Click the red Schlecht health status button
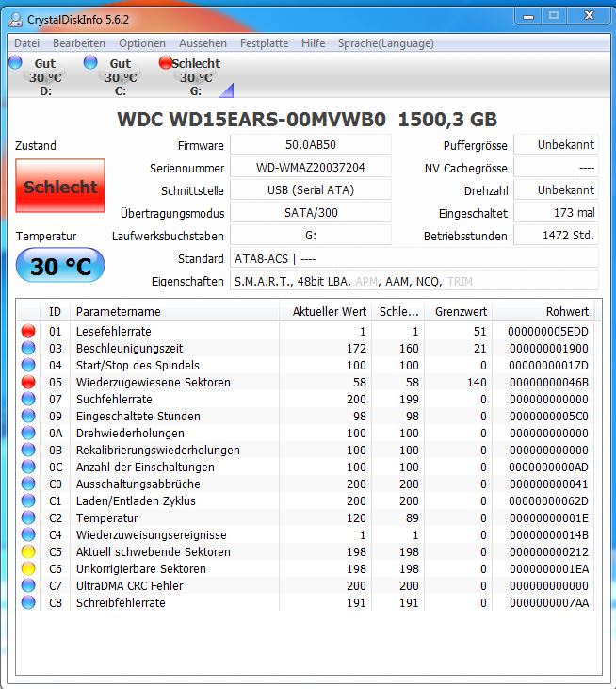 tap(60, 186)
